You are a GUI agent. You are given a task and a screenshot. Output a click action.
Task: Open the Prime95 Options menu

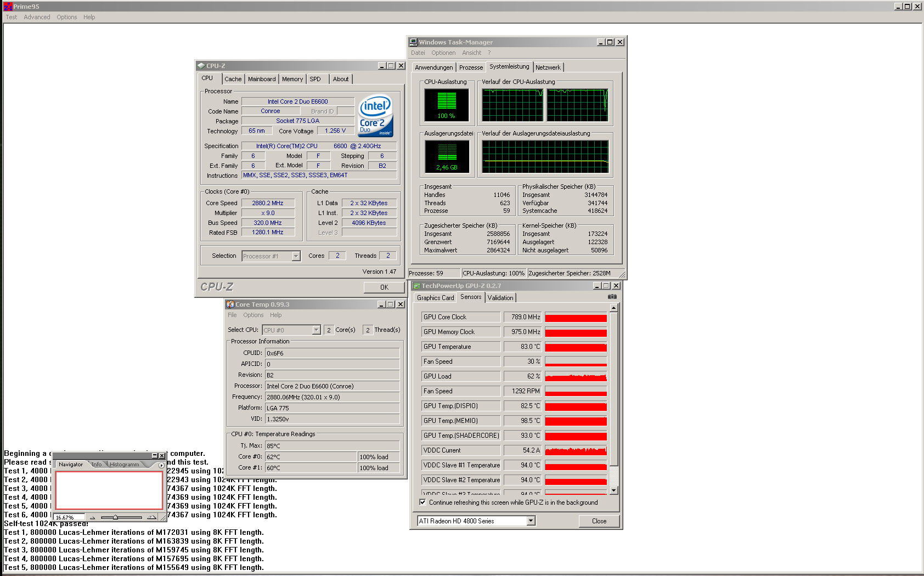click(x=67, y=17)
